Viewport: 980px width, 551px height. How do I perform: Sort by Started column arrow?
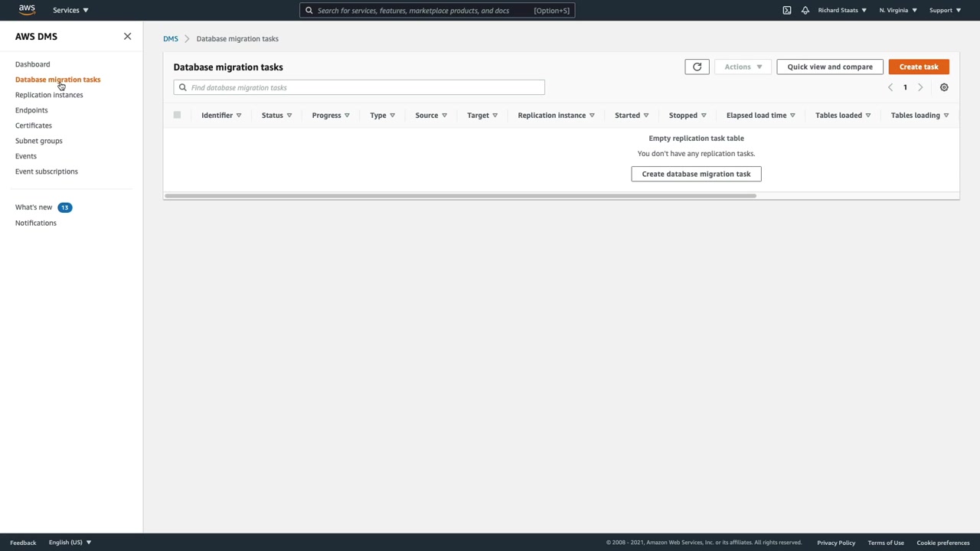[x=646, y=116]
